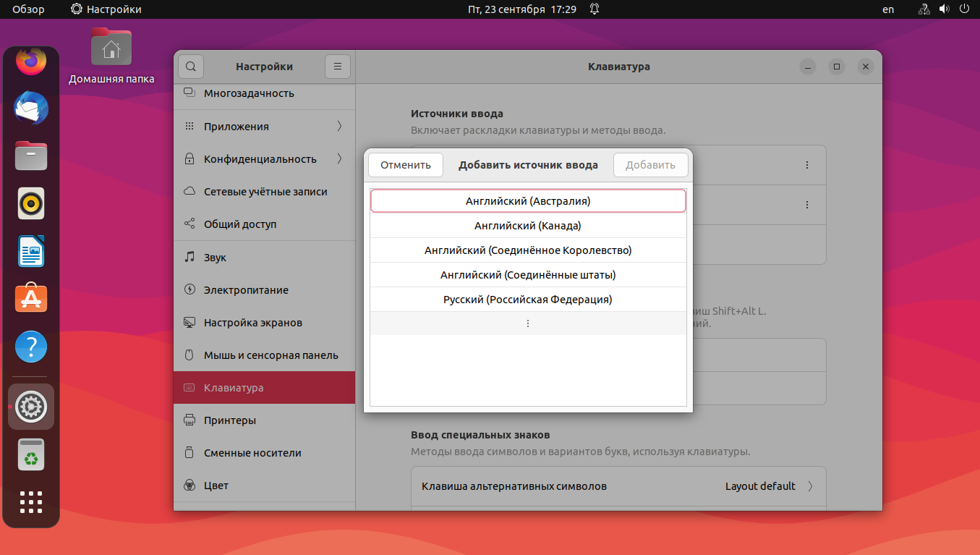Open the Звук settings panel
The width and height of the screenshot is (980, 555).
(265, 257)
